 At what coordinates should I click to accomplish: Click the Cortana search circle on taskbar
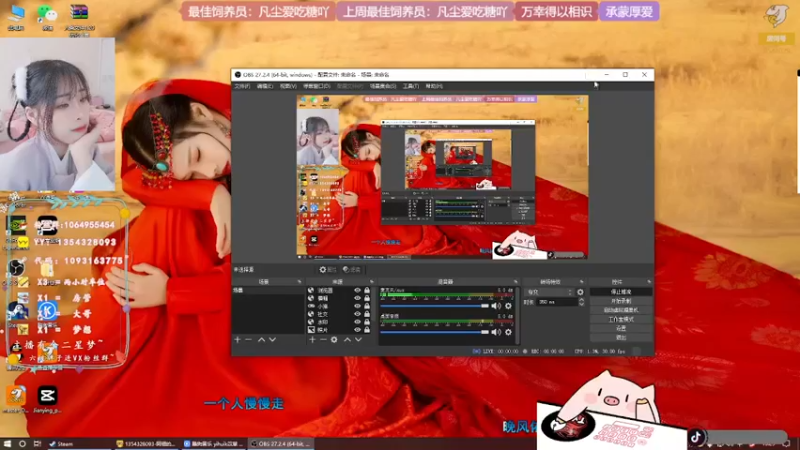[22, 444]
